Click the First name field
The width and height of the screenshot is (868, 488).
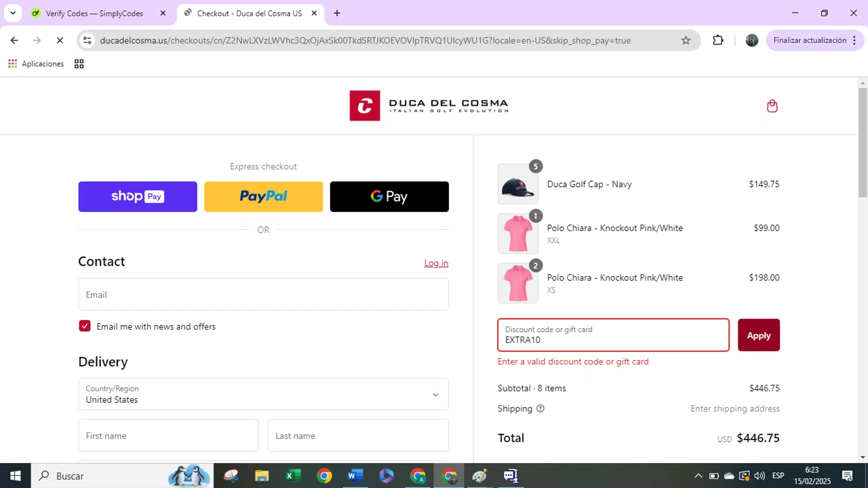pyautogui.click(x=168, y=435)
